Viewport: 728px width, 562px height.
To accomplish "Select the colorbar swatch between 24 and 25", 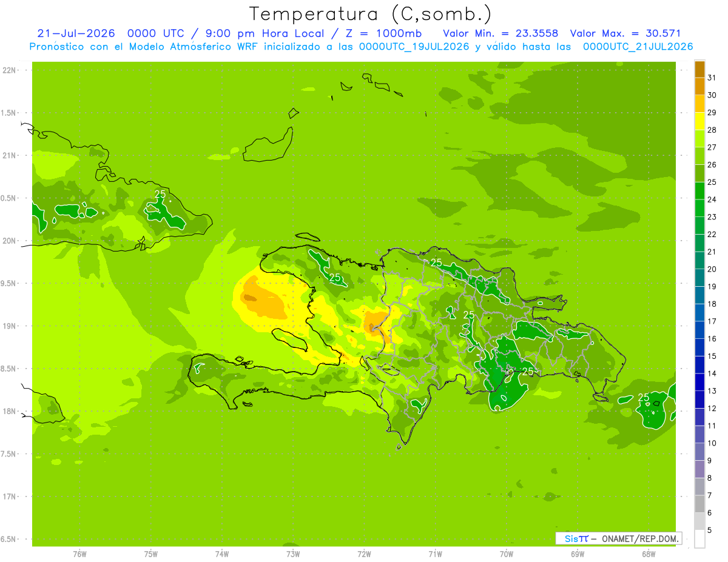I will pos(699,191).
